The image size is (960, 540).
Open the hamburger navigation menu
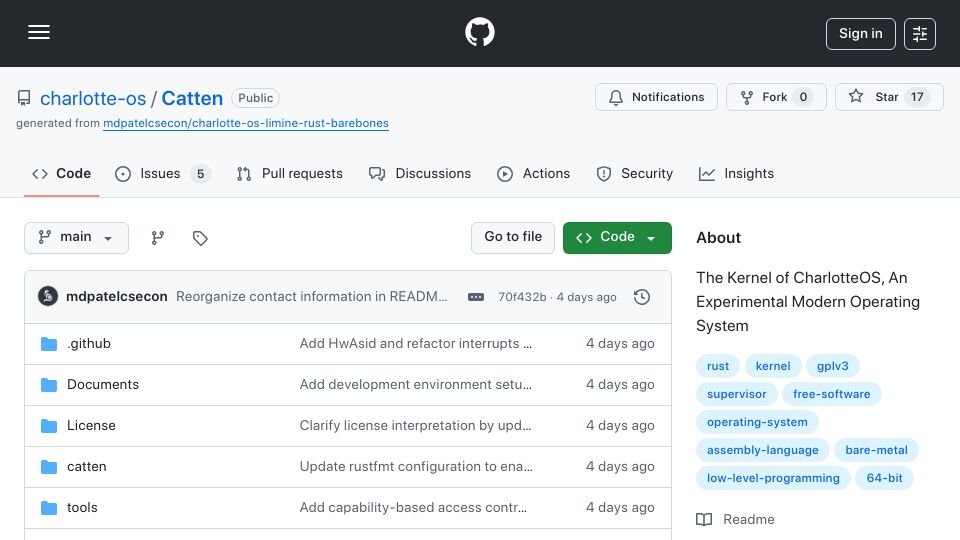39,32
